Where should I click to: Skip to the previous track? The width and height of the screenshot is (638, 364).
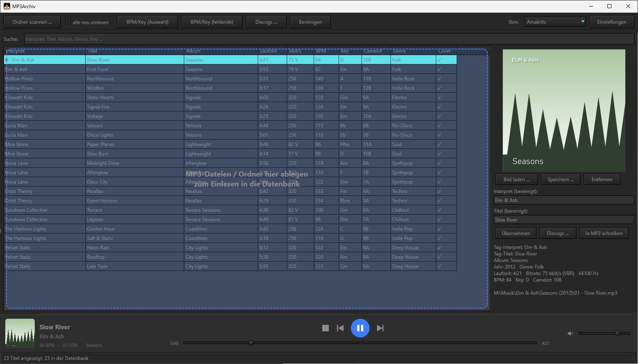coord(340,328)
